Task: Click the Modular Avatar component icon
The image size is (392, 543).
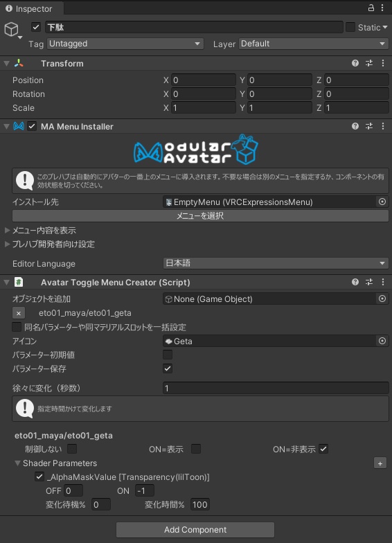Action: tap(19, 126)
